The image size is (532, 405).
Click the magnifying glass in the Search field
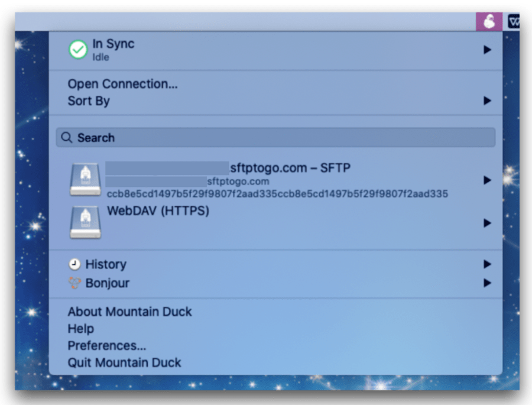tap(66, 137)
